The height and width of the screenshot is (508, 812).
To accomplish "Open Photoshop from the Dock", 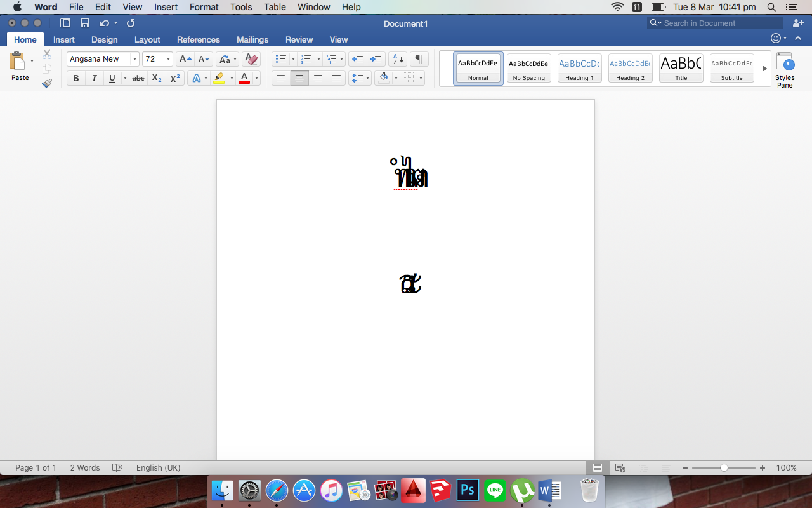I will click(x=468, y=490).
